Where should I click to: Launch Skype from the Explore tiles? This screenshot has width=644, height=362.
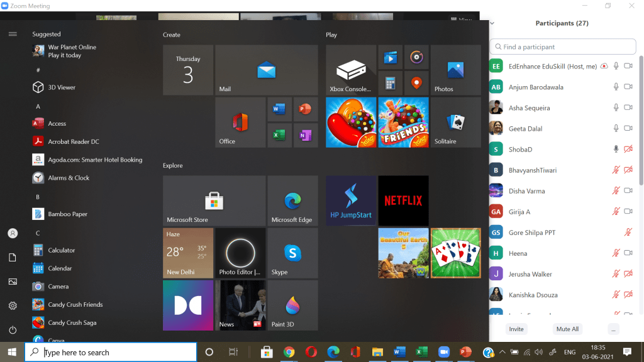coord(292,253)
